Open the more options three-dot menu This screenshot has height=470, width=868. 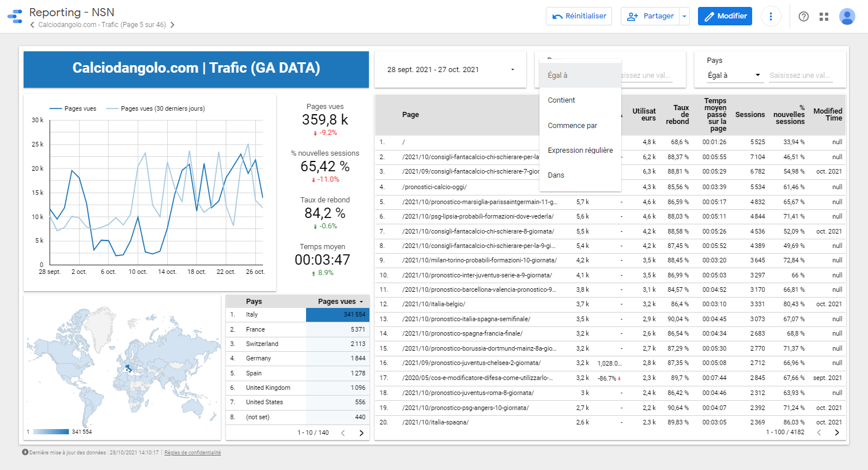pos(771,16)
